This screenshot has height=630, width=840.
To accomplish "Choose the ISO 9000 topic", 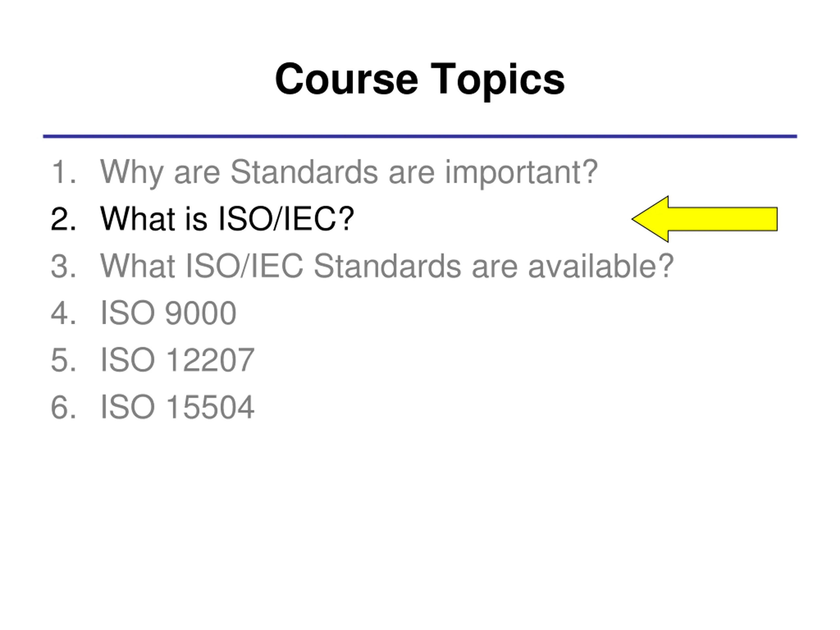I will [x=168, y=313].
